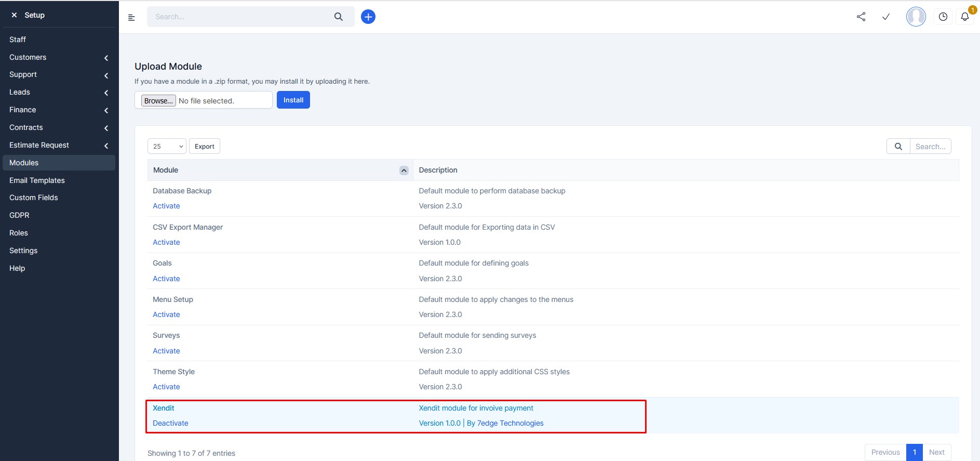This screenshot has width=980, height=461.
Task: Activate the Goals module
Action: tap(166, 279)
